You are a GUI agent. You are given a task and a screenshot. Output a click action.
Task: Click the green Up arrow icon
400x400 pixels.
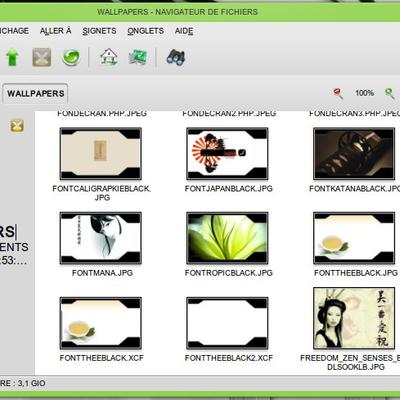12,57
